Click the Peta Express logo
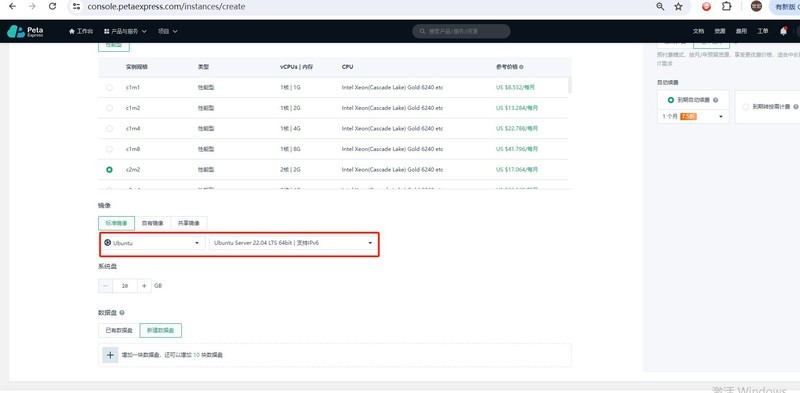 (x=25, y=31)
